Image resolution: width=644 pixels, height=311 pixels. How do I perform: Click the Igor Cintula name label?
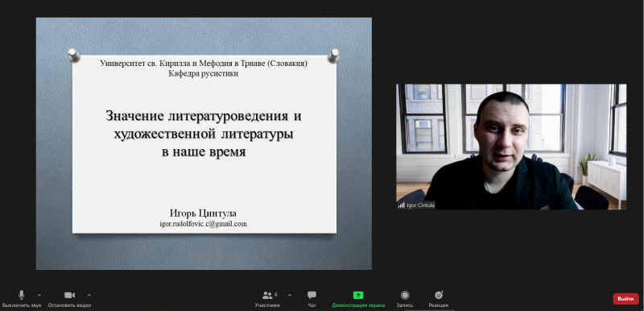[420, 205]
